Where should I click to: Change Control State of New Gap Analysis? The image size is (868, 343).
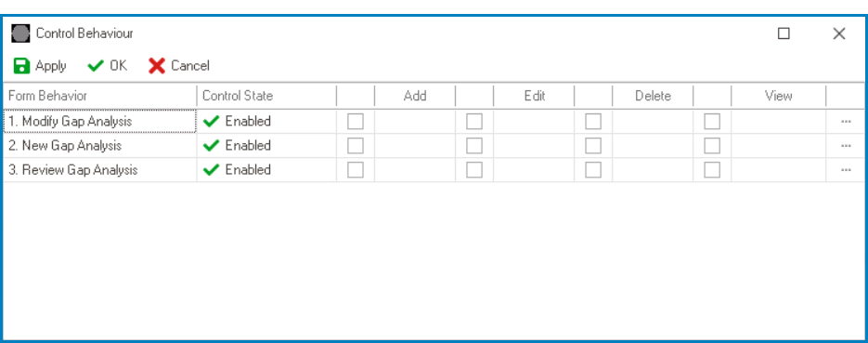tap(266, 146)
